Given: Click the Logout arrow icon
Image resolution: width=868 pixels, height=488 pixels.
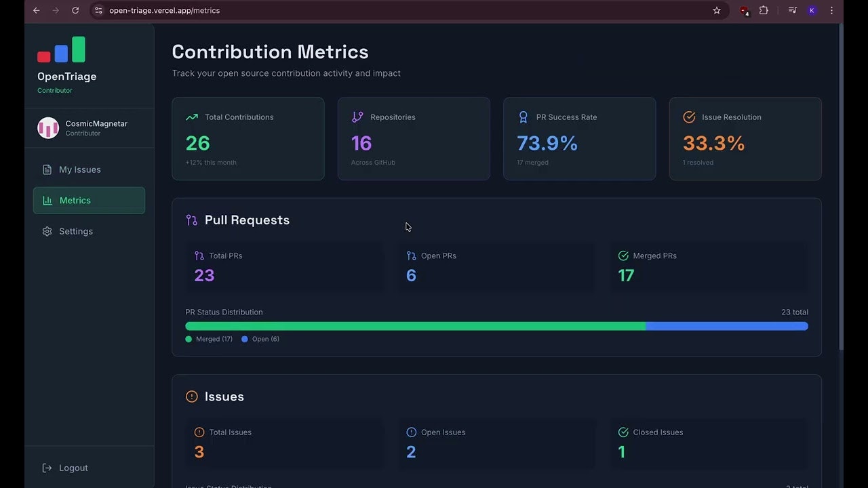Looking at the screenshot, I should click(47, 468).
